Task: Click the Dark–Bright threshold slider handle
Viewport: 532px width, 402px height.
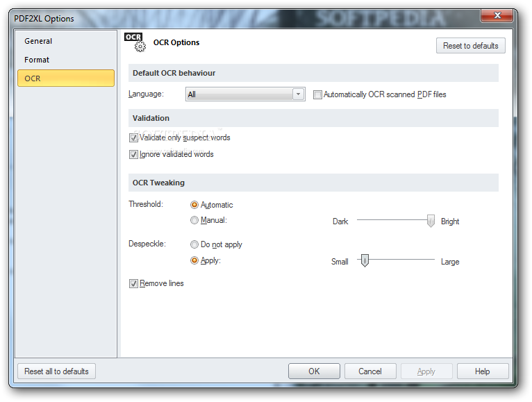Action: tap(431, 221)
